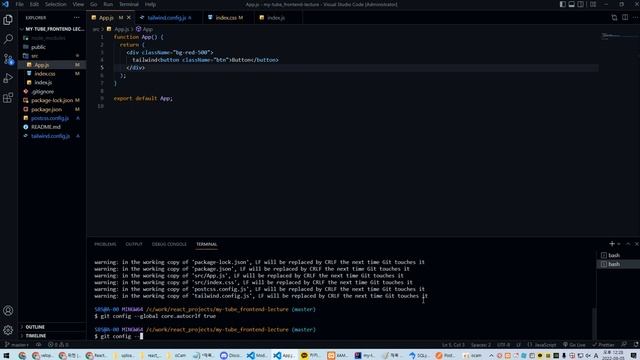This screenshot has height=360, width=640.
Task: Collapse the src folder
Action: pyautogui.click(x=35, y=56)
